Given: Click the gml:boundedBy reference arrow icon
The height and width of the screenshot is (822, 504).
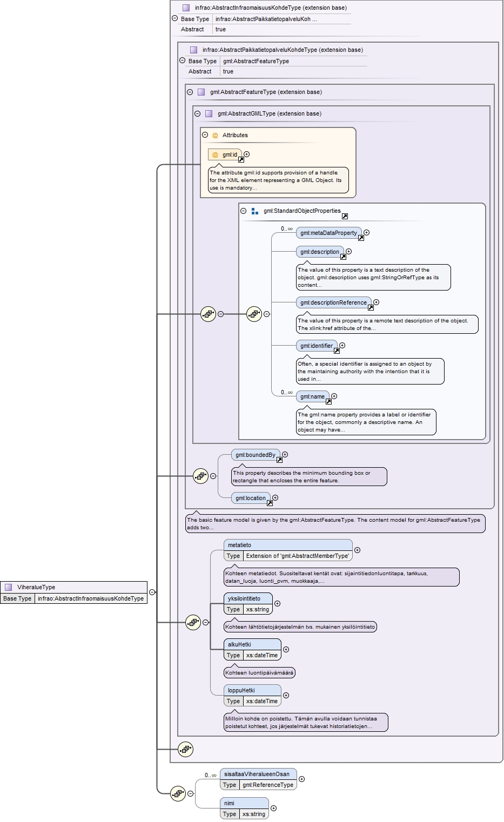Looking at the screenshot, I should (x=279, y=460).
